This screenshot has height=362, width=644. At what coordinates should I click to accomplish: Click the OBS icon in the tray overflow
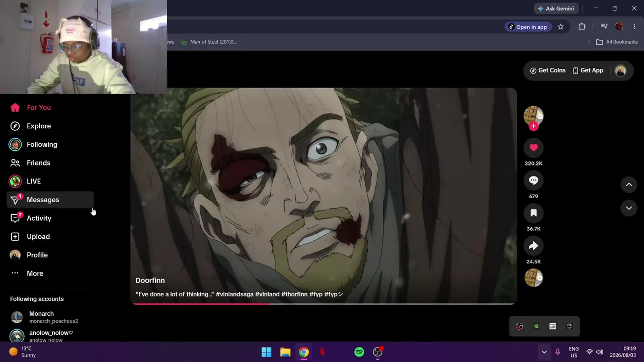[x=519, y=327]
